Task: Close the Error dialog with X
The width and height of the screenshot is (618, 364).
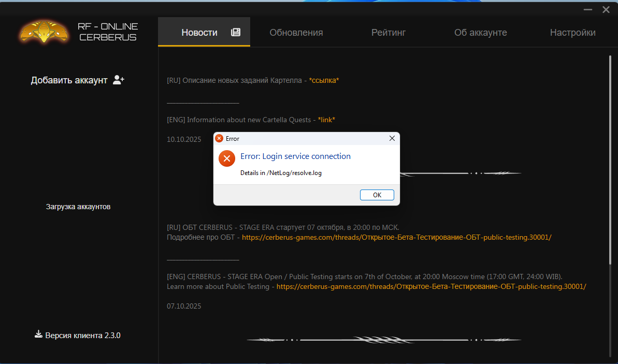Action: (x=392, y=138)
